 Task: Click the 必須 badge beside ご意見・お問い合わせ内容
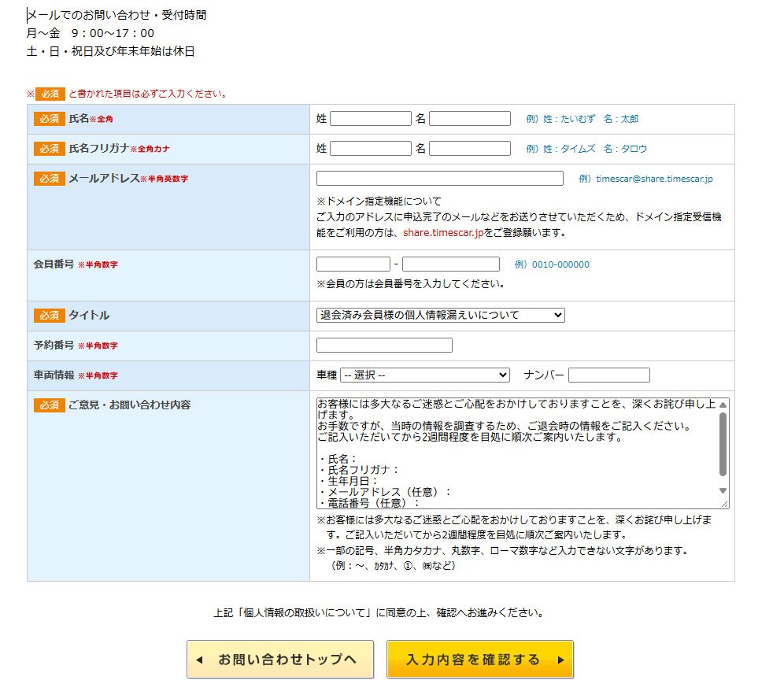[50, 405]
